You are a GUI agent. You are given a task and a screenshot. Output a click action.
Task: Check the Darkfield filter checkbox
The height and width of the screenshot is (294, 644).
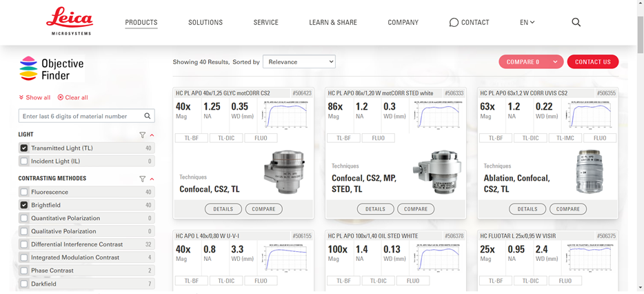coord(24,284)
